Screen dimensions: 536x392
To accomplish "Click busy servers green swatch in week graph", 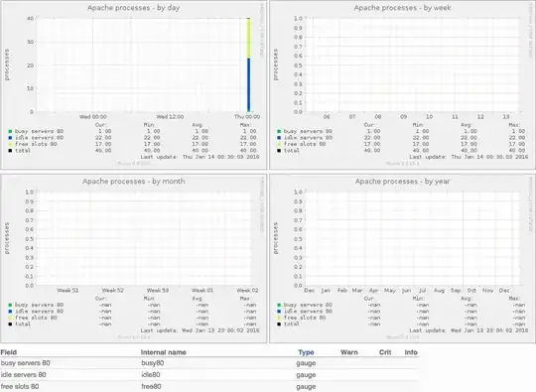I will tap(279, 131).
